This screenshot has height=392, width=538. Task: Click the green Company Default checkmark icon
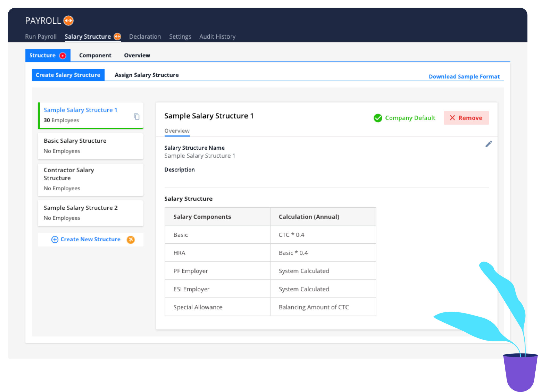point(378,118)
